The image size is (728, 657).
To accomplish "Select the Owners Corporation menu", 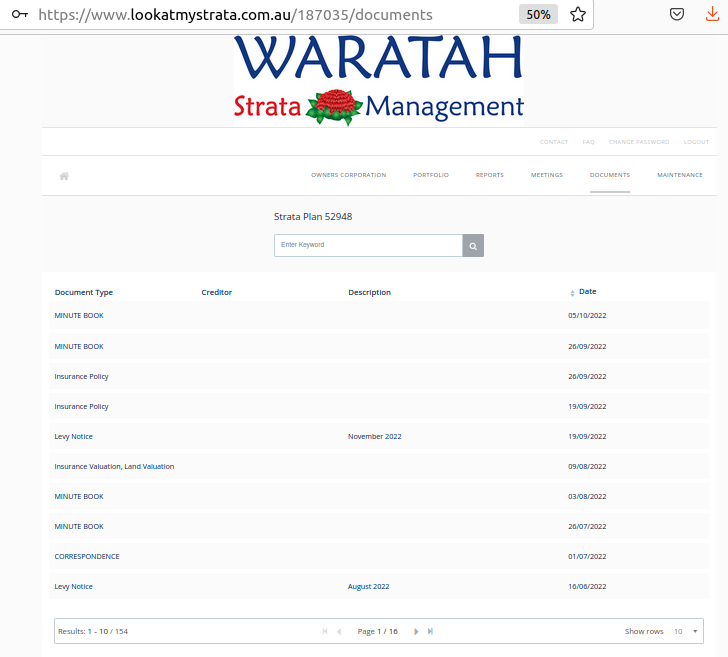I will click(348, 175).
